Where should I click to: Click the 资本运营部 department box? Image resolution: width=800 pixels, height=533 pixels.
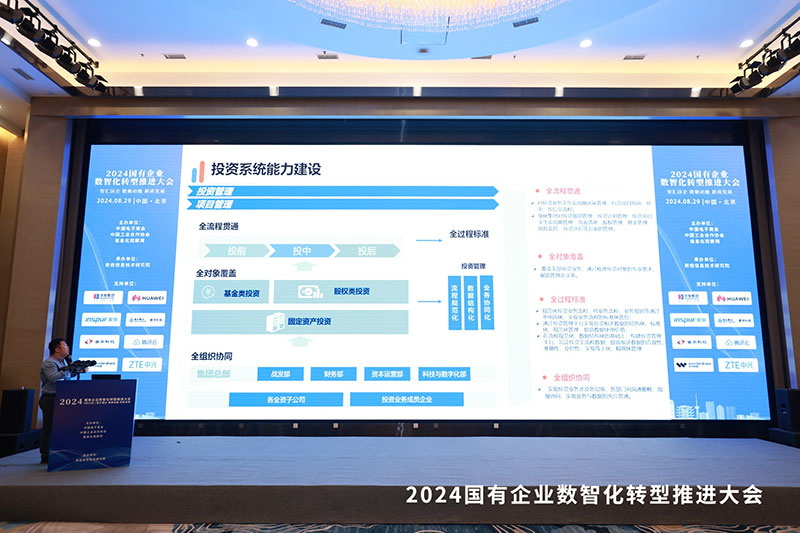pos(387,374)
